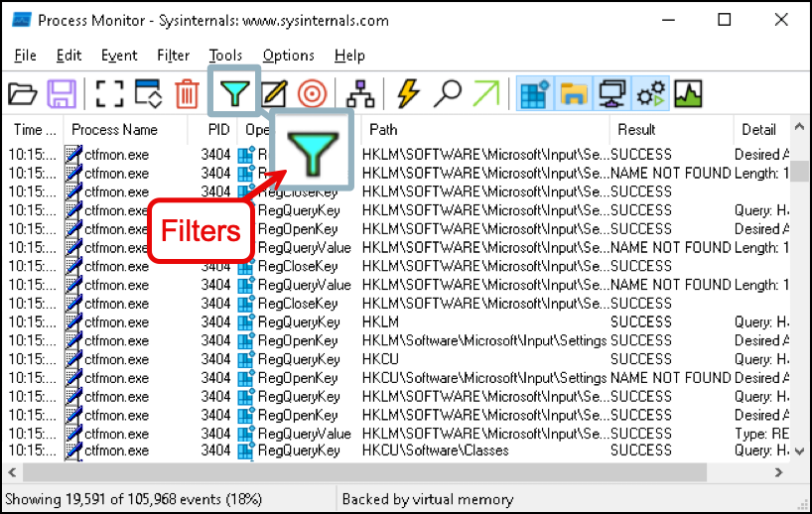Click PID 3404 in the HKCU path row
This screenshot has height=514, width=812.
(x=215, y=359)
